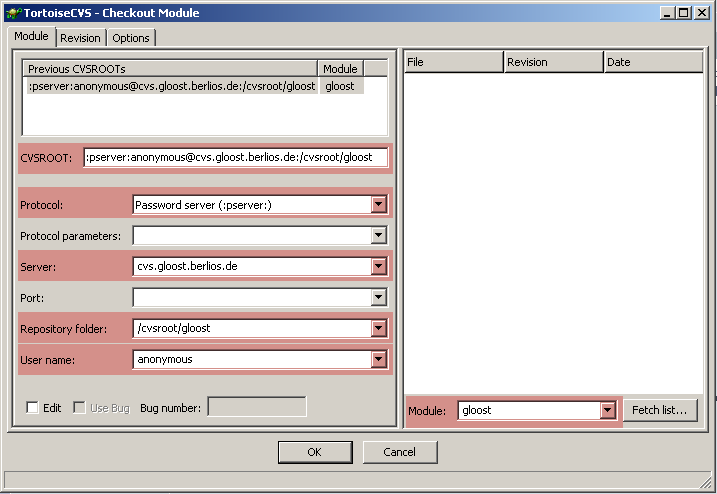Select the Module tab
This screenshot has width=717, height=494.
click(31, 36)
